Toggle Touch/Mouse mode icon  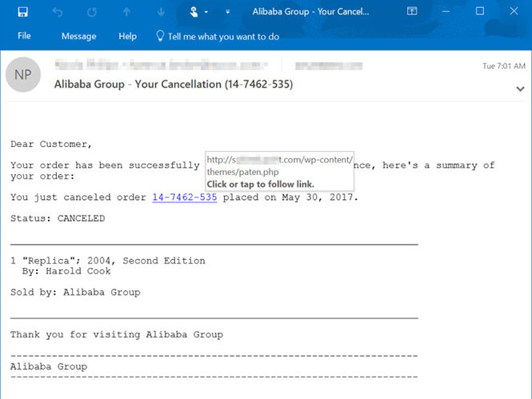pos(194,12)
